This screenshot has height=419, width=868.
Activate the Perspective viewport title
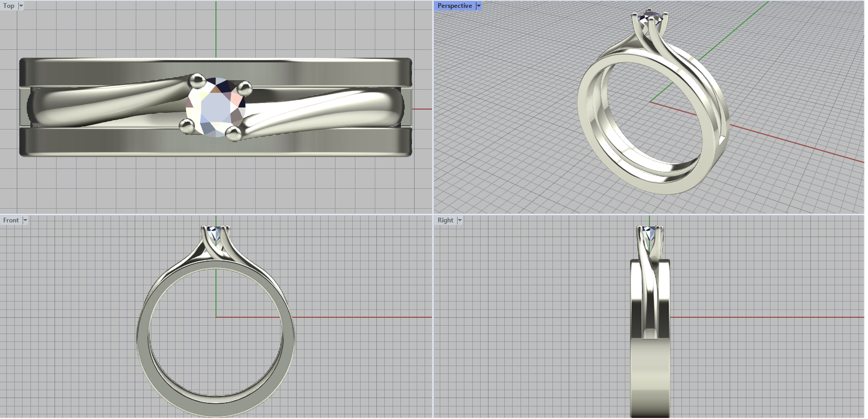pos(454,6)
